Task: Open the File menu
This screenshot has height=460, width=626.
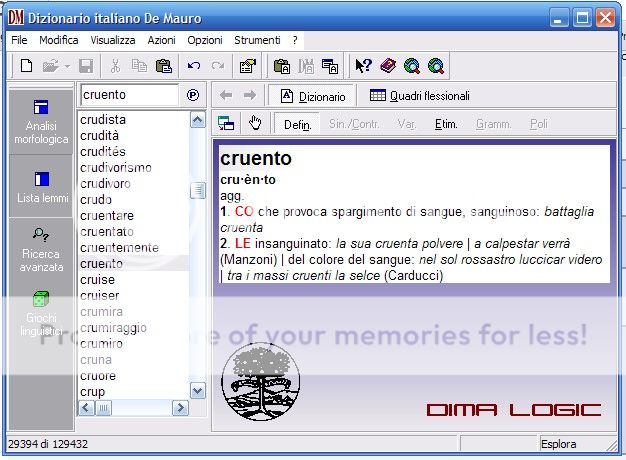Action: point(19,40)
